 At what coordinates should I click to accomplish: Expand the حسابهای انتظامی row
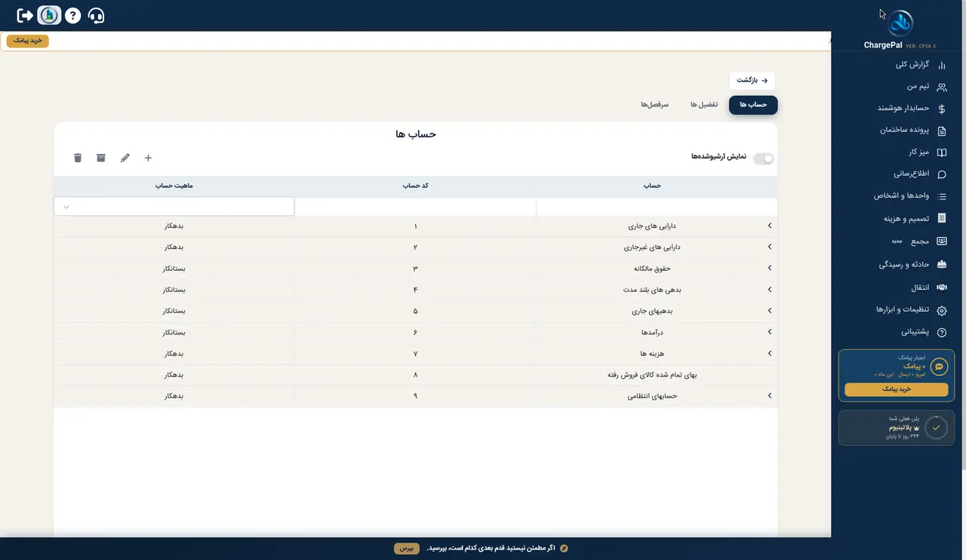coord(770,395)
